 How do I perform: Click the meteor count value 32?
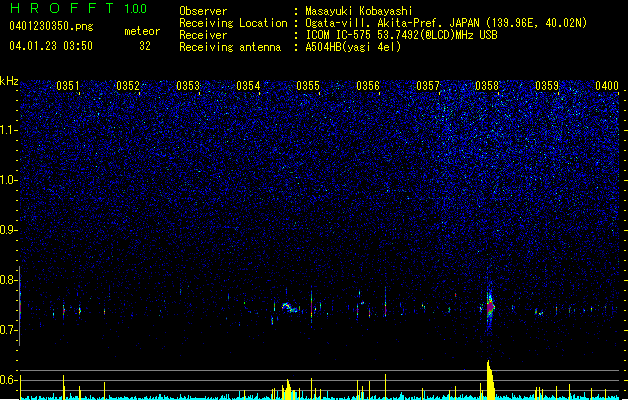(145, 46)
